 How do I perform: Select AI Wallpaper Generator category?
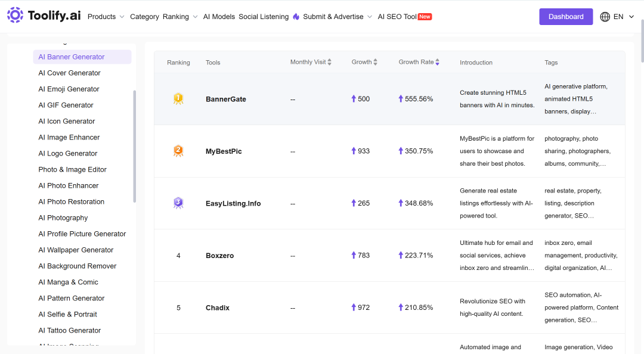76,250
